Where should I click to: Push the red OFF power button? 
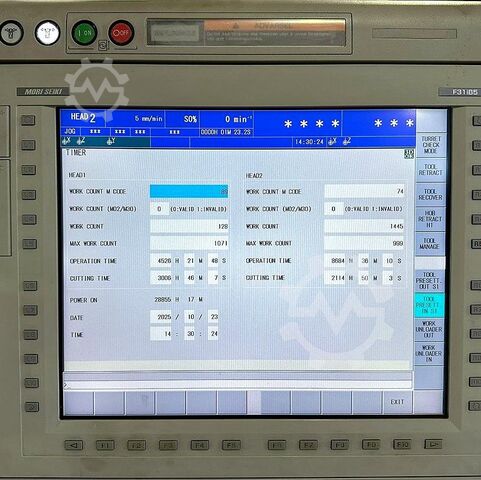121,33
